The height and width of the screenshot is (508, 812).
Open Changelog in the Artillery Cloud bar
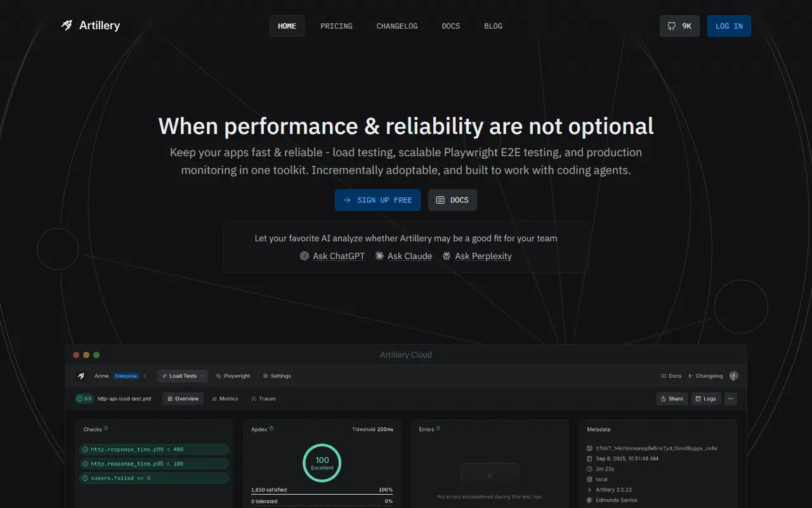point(705,376)
